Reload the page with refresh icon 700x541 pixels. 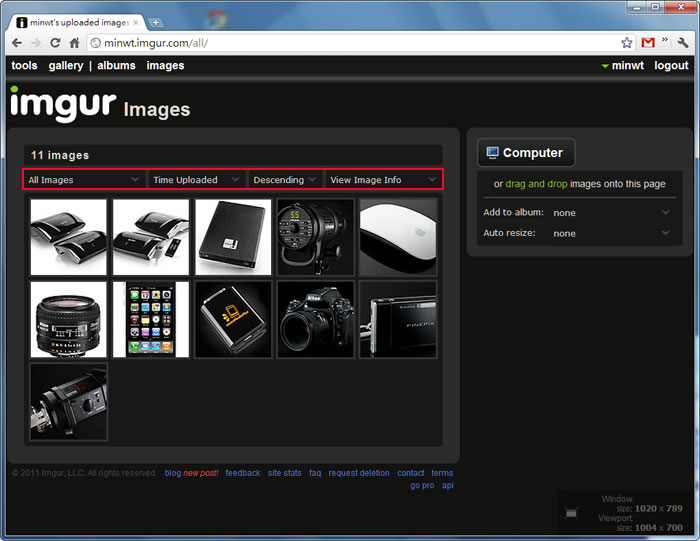[55, 43]
